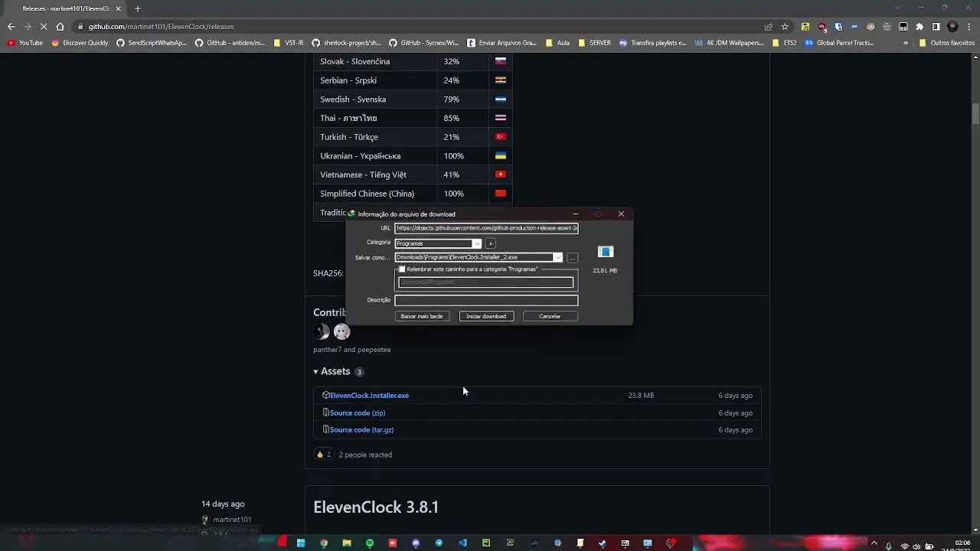
Task: Expand hidden bookmarks chevron
Action: pos(906,43)
